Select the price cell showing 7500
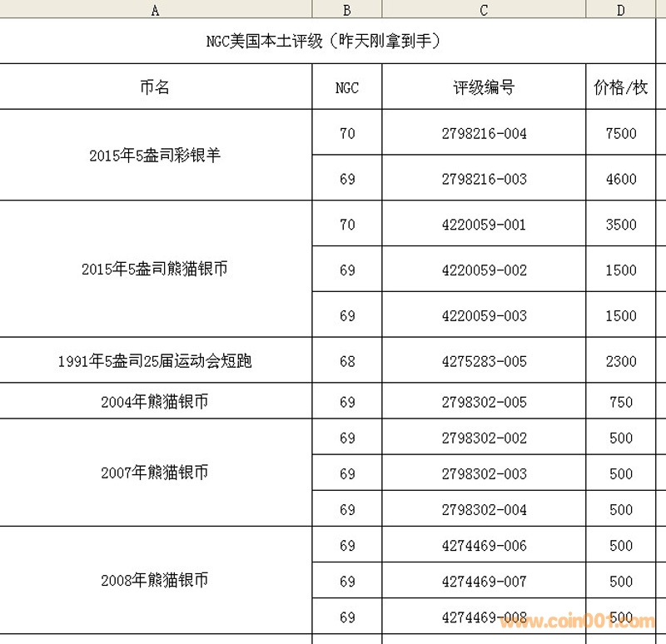This screenshot has height=644, width=666. click(621, 133)
